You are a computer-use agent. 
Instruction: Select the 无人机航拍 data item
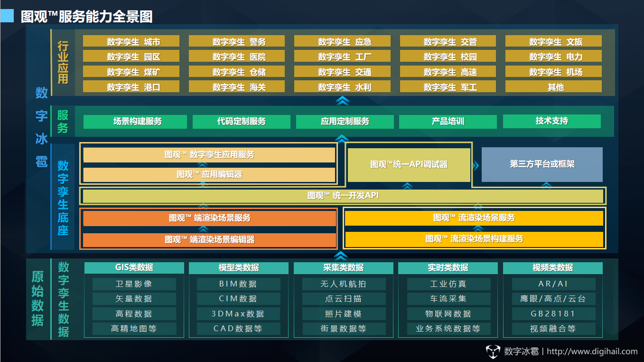[343, 284]
